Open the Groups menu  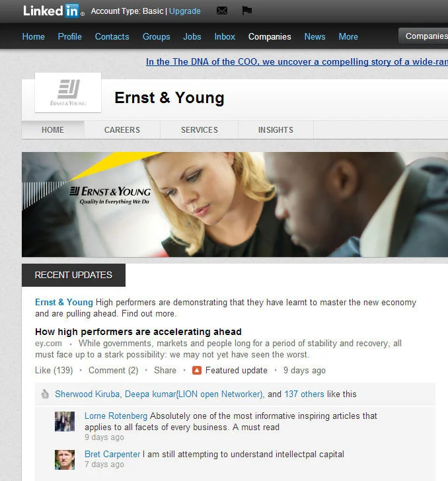pos(156,36)
